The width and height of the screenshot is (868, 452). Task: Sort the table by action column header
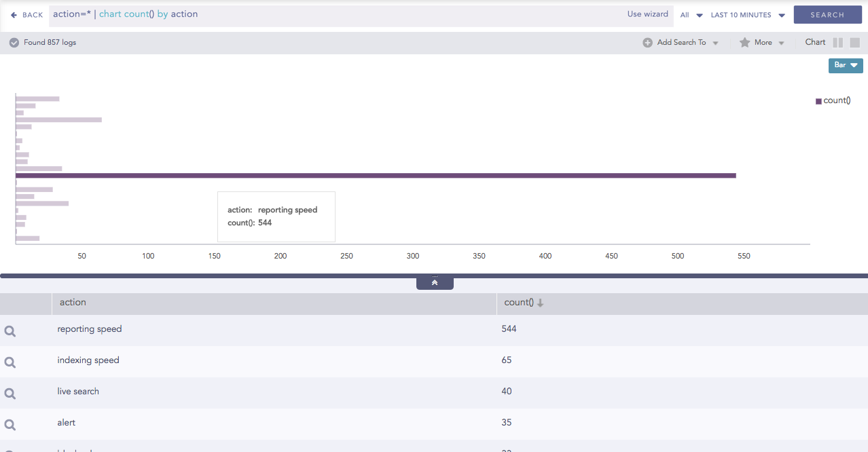(x=73, y=303)
